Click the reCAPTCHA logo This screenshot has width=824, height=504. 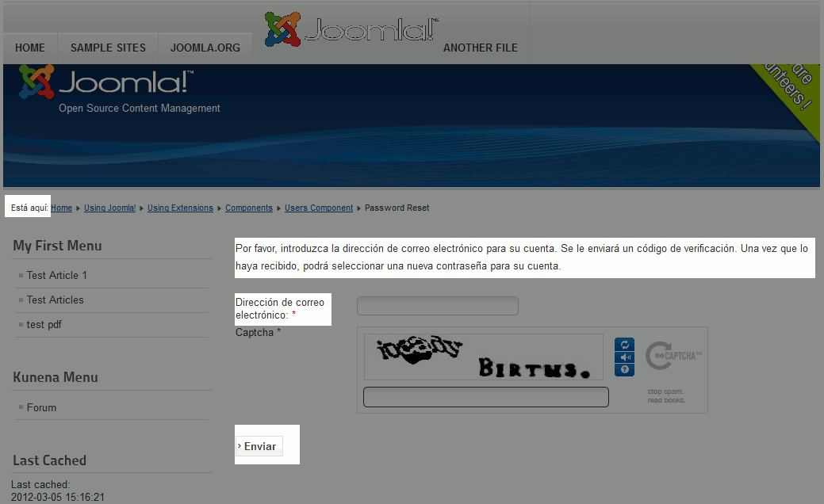(673, 356)
